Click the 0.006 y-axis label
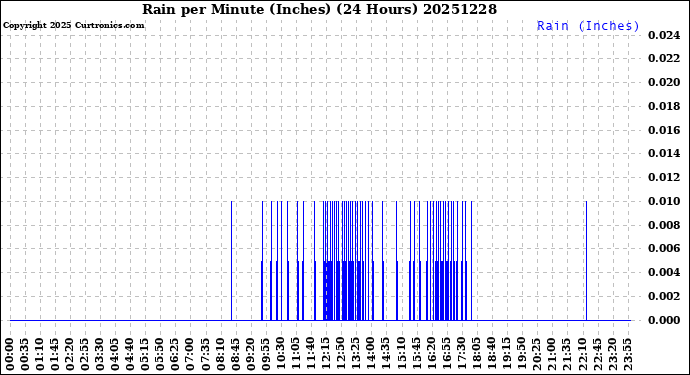 tap(664, 249)
